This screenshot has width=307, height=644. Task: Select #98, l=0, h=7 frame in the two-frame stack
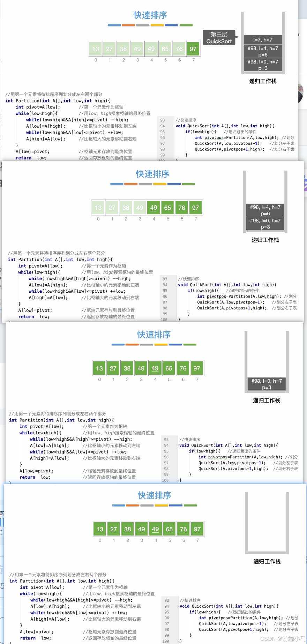(265, 224)
